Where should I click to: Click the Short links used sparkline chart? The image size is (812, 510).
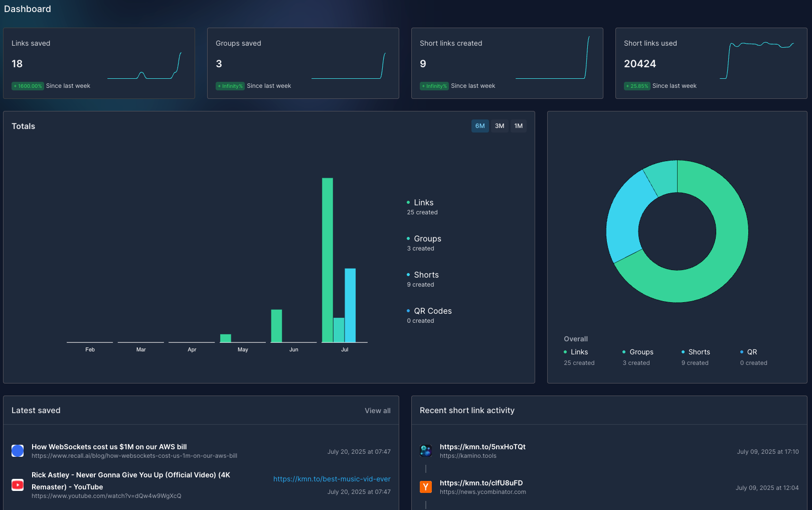[756, 60]
